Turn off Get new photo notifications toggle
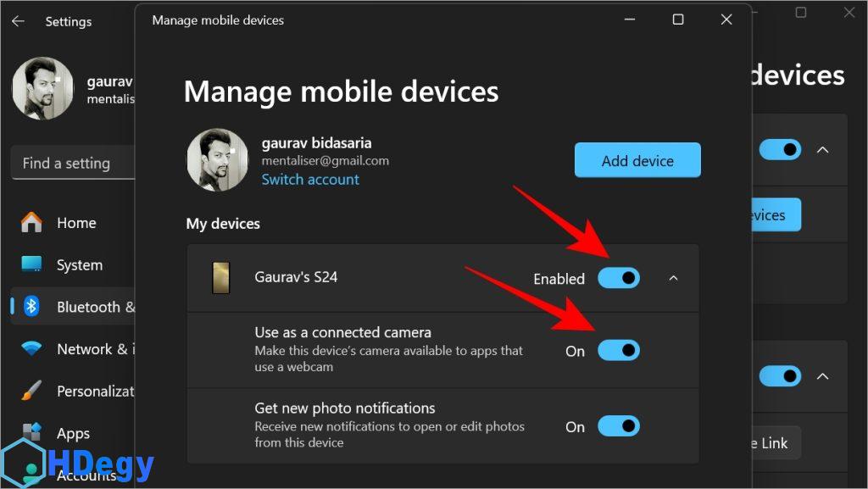Image resolution: width=868 pixels, height=489 pixels. coord(618,426)
